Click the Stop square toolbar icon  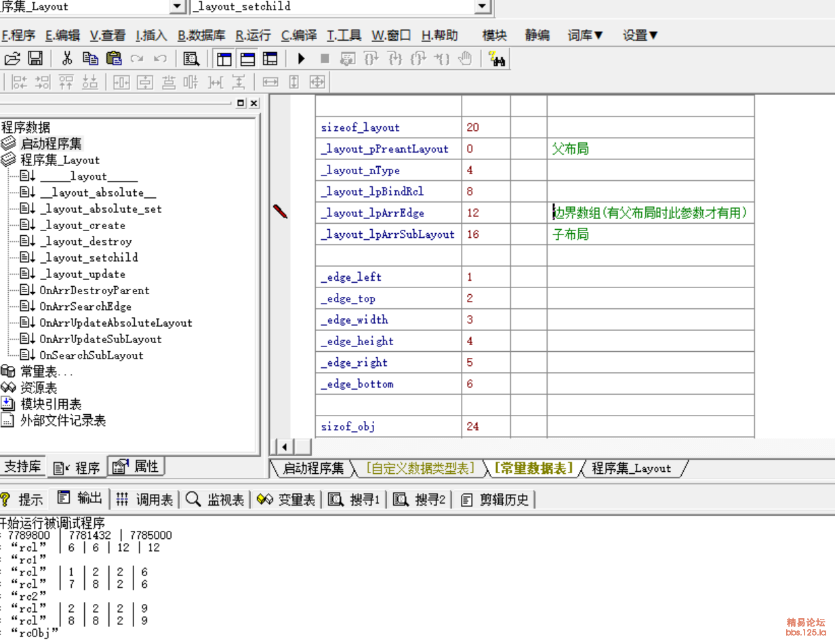(325, 59)
